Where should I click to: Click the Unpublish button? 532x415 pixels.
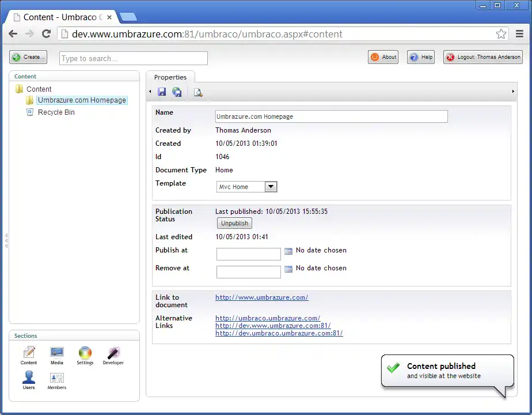pos(234,223)
